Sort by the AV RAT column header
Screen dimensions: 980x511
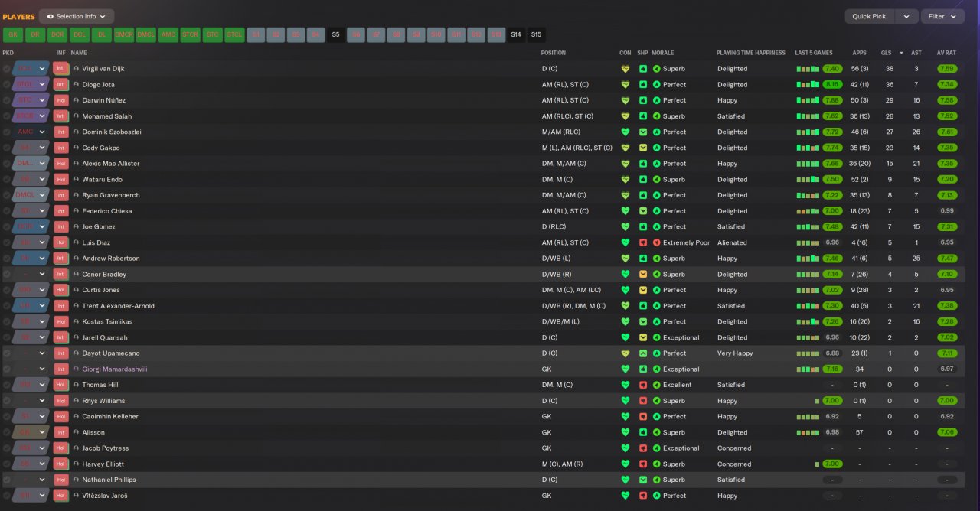(x=946, y=53)
